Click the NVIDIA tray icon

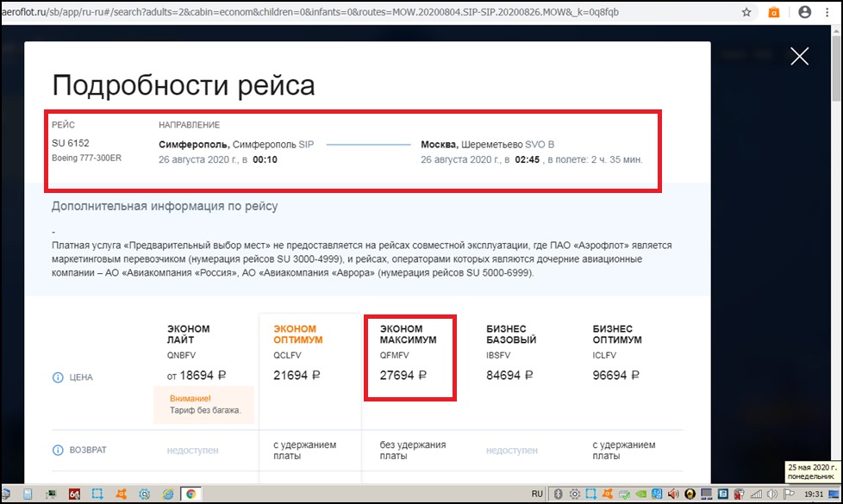point(640,494)
